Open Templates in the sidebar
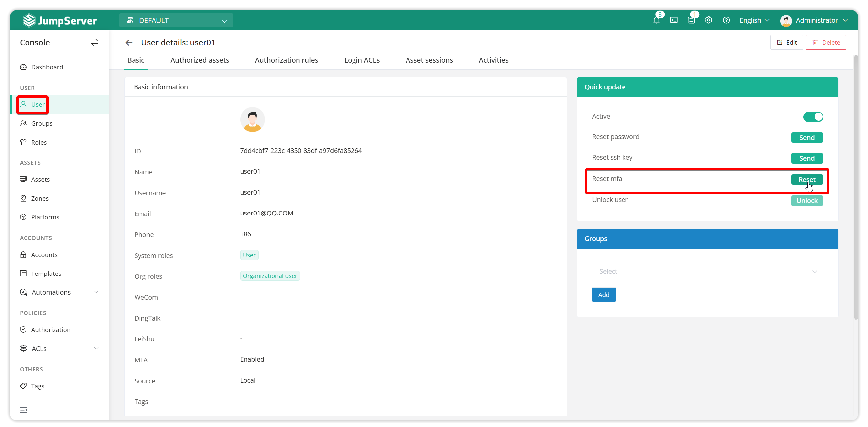This screenshot has height=427, width=868. [60, 274]
